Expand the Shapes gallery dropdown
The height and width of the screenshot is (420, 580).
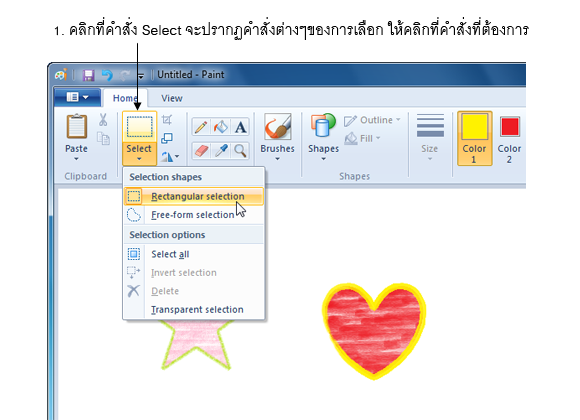point(323,159)
